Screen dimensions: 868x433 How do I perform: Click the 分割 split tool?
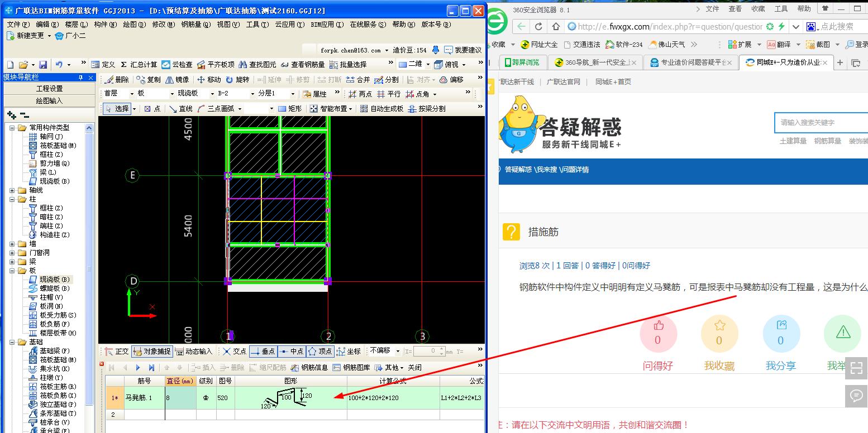click(x=387, y=80)
